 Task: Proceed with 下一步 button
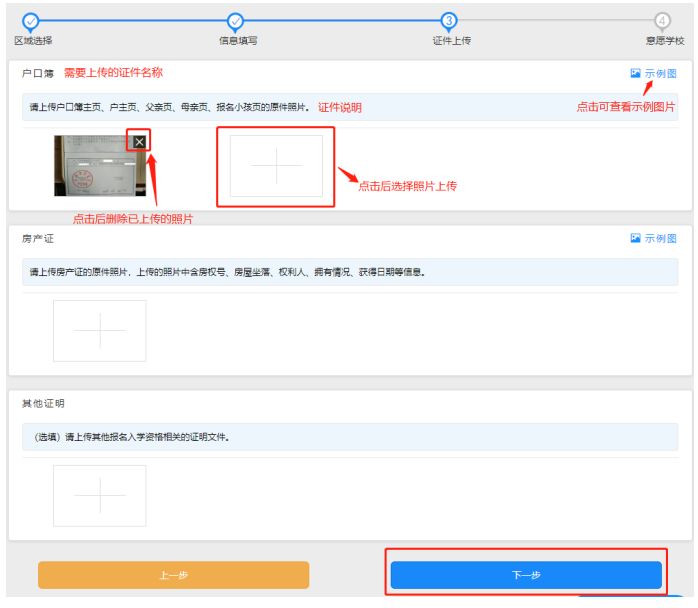(x=526, y=575)
